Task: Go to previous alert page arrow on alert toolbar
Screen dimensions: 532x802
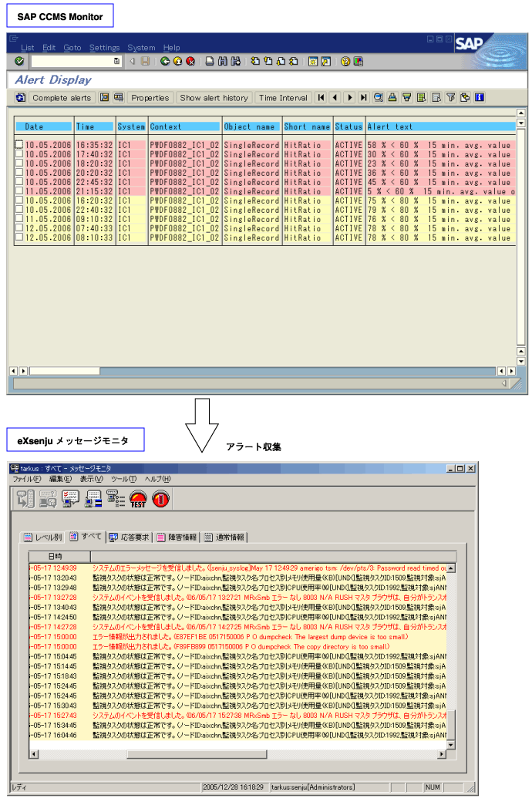Action: [335, 97]
